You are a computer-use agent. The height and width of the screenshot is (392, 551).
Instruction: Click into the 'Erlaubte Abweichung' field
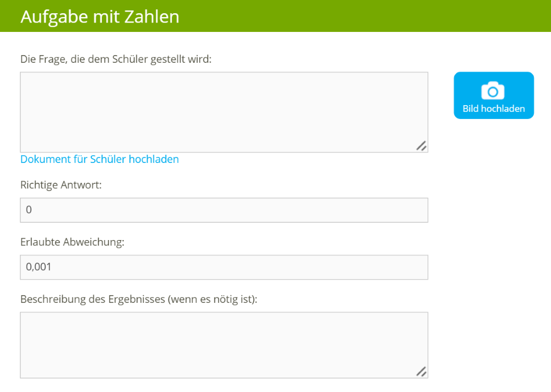click(224, 268)
